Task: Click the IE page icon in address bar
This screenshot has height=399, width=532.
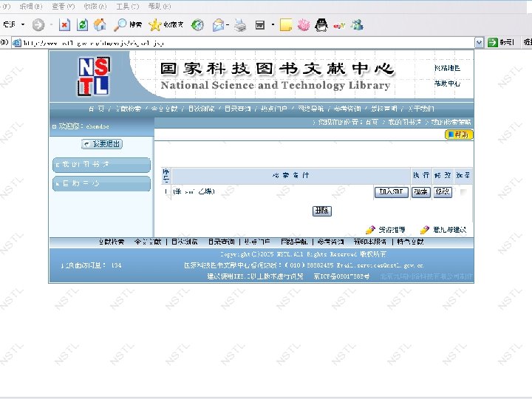Action: 16,43
